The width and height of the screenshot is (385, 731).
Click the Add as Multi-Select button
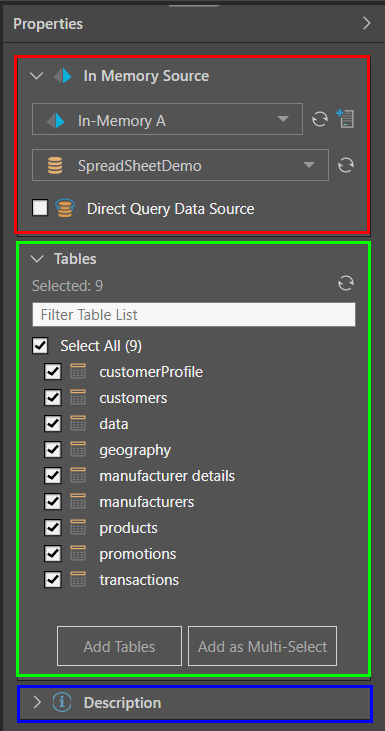pyautogui.click(x=262, y=646)
